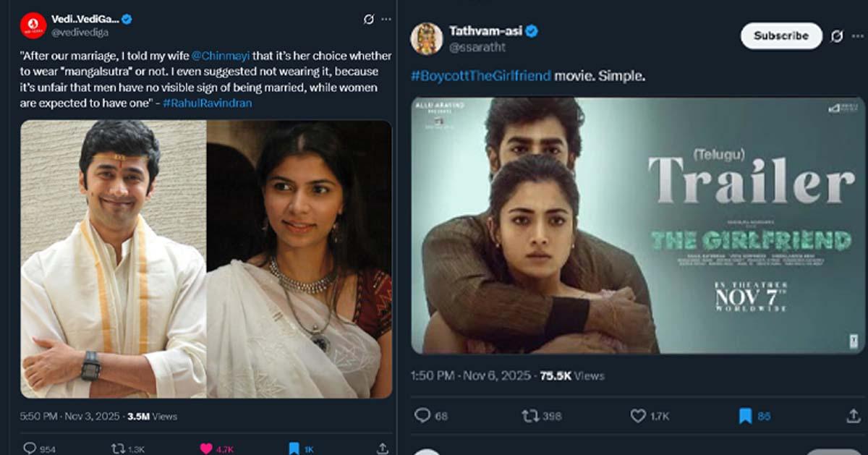Open the Vedi..VediGa profile avatar
This screenshot has height=455, width=868.
[x=33, y=25]
